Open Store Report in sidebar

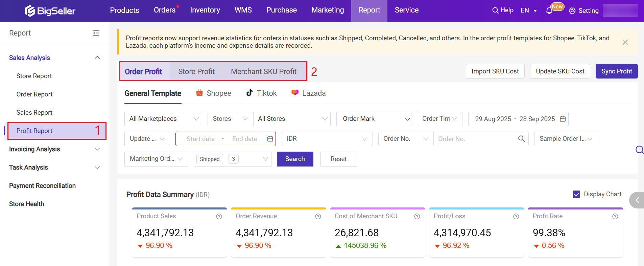[x=34, y=76]
